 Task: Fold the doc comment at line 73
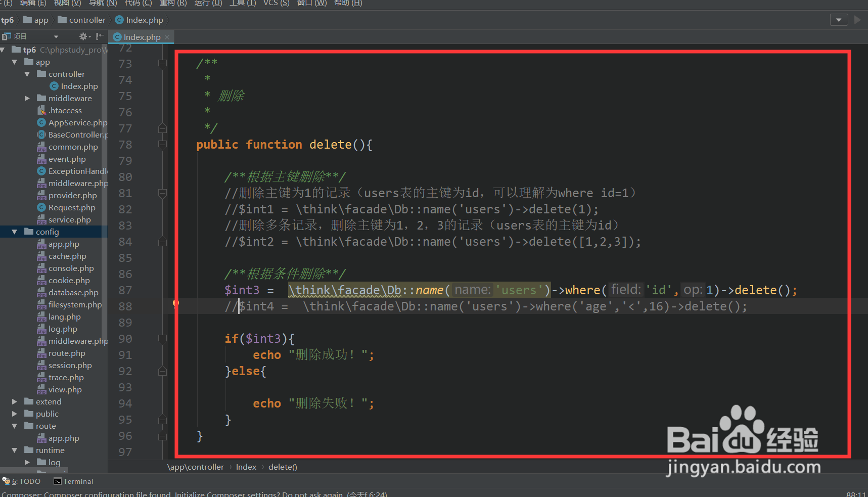(162, 64)
